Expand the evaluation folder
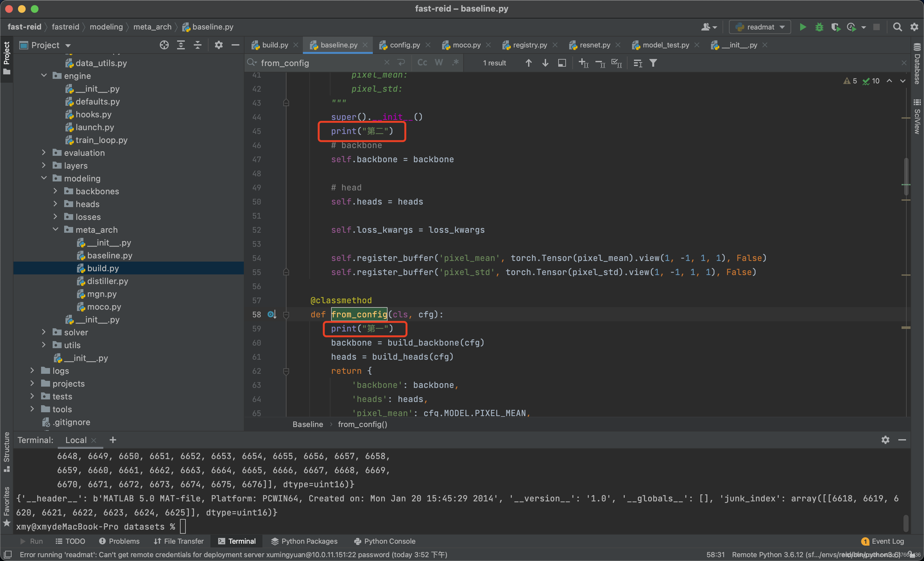Viewport: 924px width, 561px height. click(44, 153)
